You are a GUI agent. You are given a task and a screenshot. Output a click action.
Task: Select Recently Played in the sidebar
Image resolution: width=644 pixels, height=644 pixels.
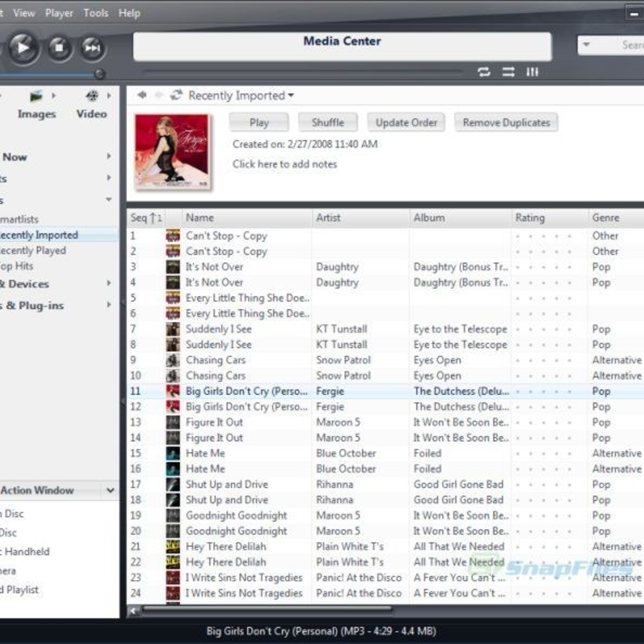tap(33, 250)
